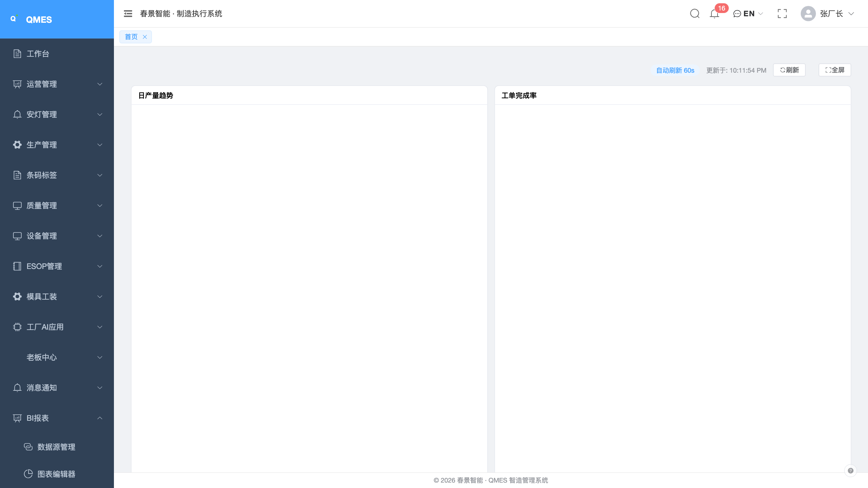Click the 图表编辑器 pie chart icon

(28, 474)
